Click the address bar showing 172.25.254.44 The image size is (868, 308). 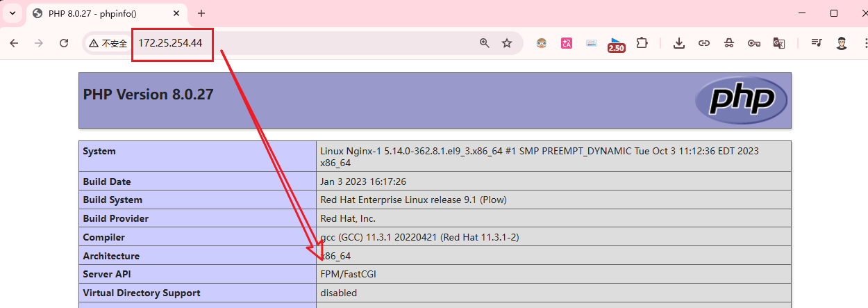coord(303,43)
